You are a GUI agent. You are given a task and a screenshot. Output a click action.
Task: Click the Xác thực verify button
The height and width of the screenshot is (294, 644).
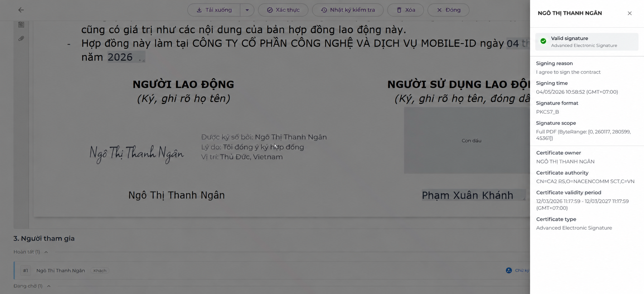[283, 10]
